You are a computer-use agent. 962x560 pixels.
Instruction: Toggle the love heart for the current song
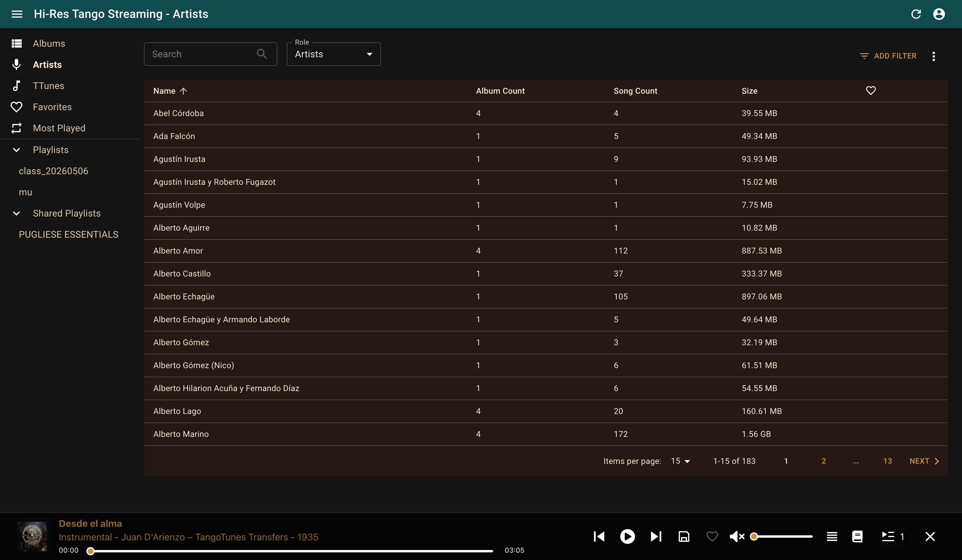(x=712, y=536)
